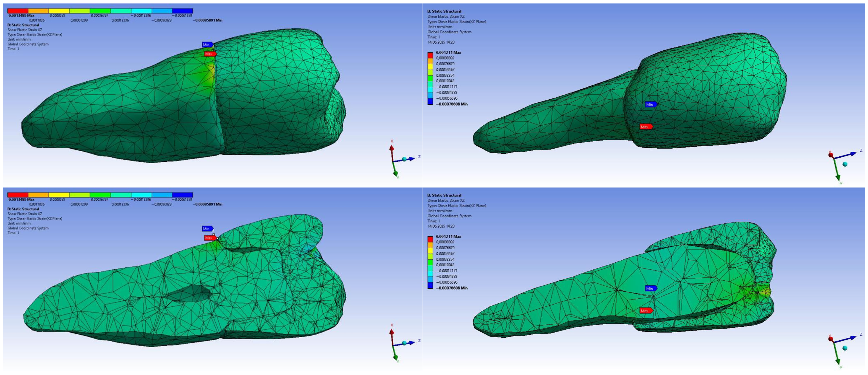Viewport: 868px width, 375px height.
Task: Click the '0.001211 Max' legend value in uncut view
Action: click(448, 52)
